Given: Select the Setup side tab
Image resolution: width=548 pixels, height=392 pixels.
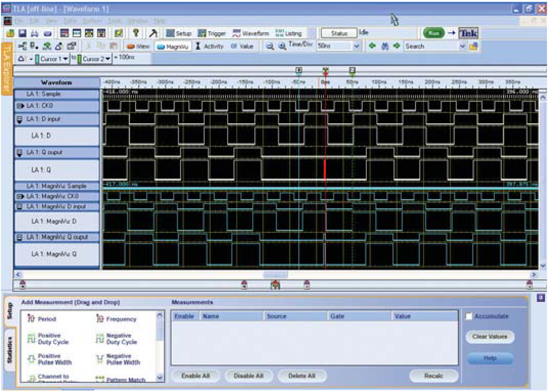Looking at the screenshot, I should pyautogui.click(x=9, y=312).
